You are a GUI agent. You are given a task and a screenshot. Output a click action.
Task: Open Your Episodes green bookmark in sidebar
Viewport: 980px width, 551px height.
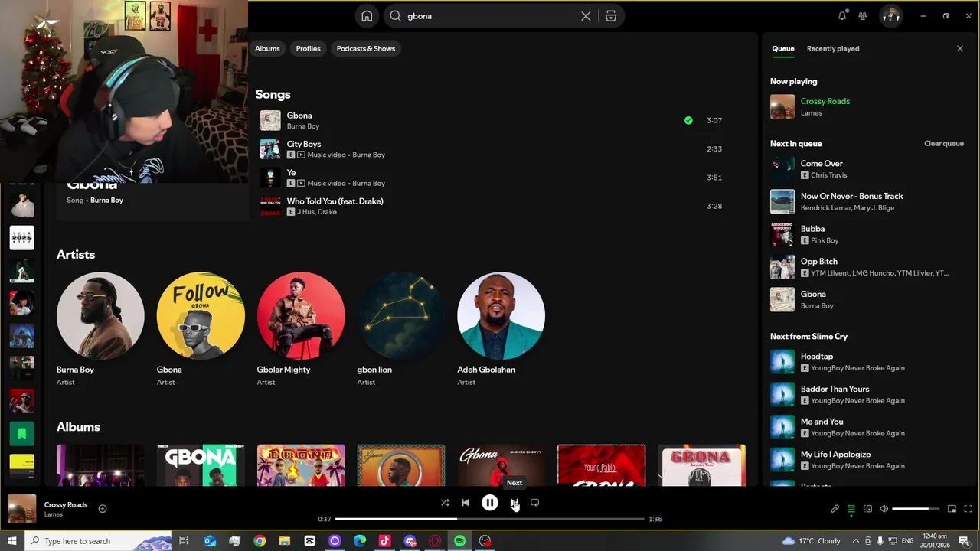coord(22,434)
